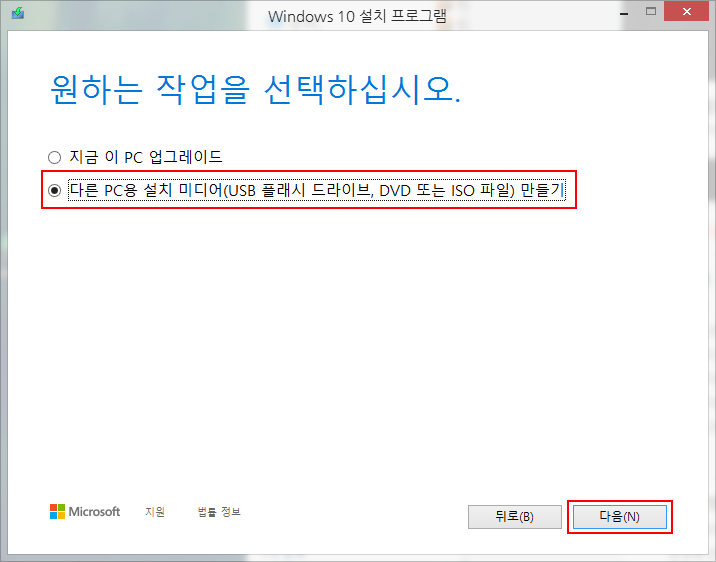Click the window title 'Windows 10 설치 프로그램'
The width and height of the screenshot is (716, 562).
357,16
